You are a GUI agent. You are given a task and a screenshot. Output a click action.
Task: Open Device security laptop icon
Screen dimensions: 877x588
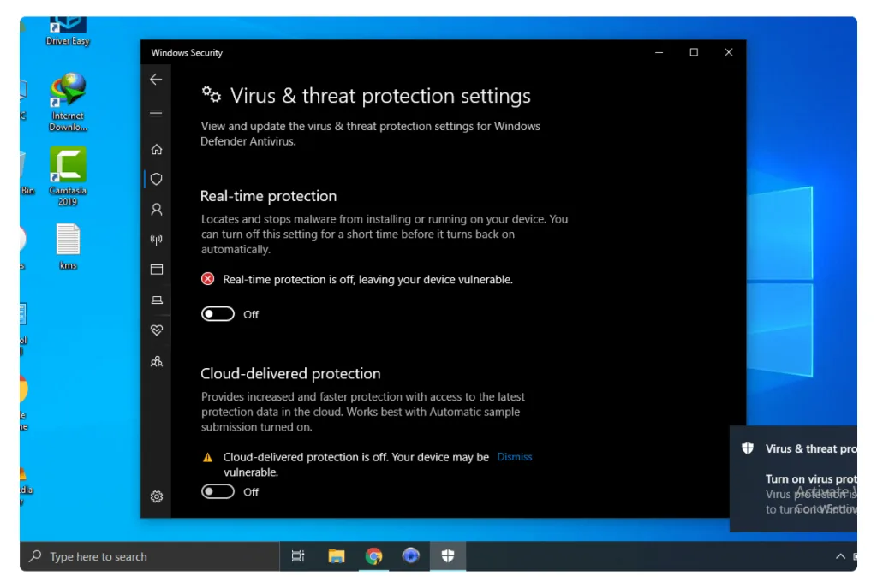157,300
